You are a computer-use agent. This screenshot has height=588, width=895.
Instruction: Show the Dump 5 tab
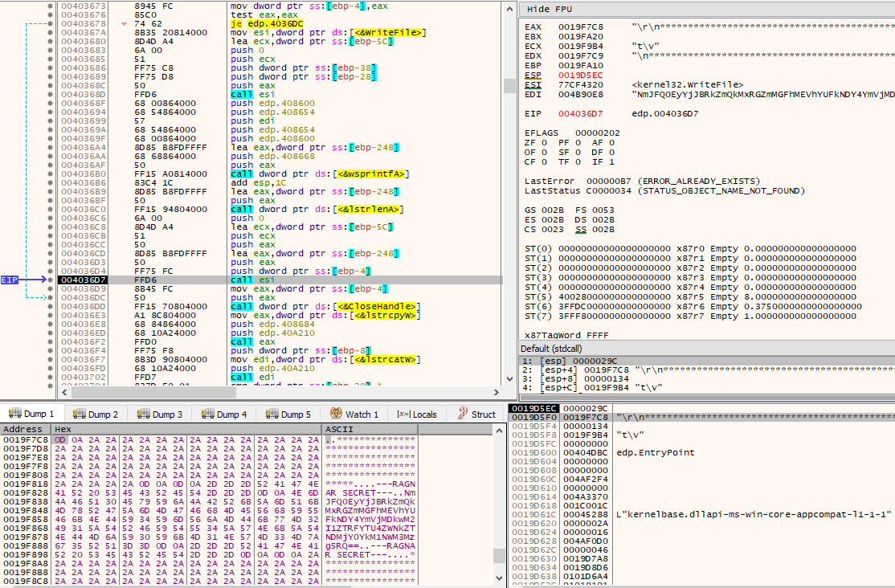[x=288, y=414]
